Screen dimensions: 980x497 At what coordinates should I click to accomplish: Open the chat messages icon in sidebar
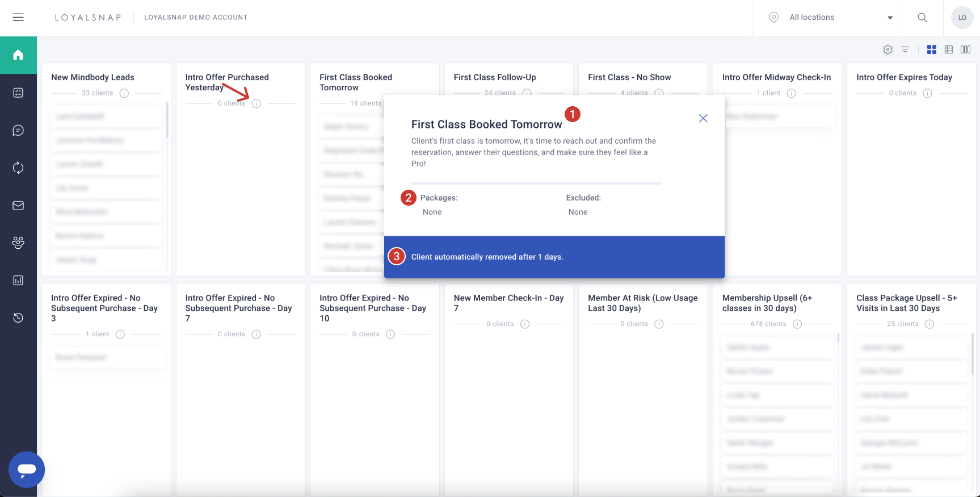pos(18,131)
